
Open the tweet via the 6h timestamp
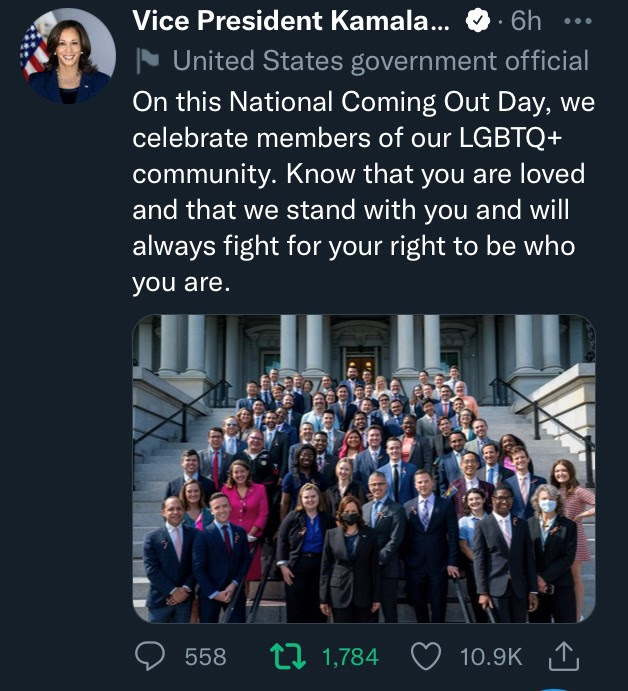[525, 21]
